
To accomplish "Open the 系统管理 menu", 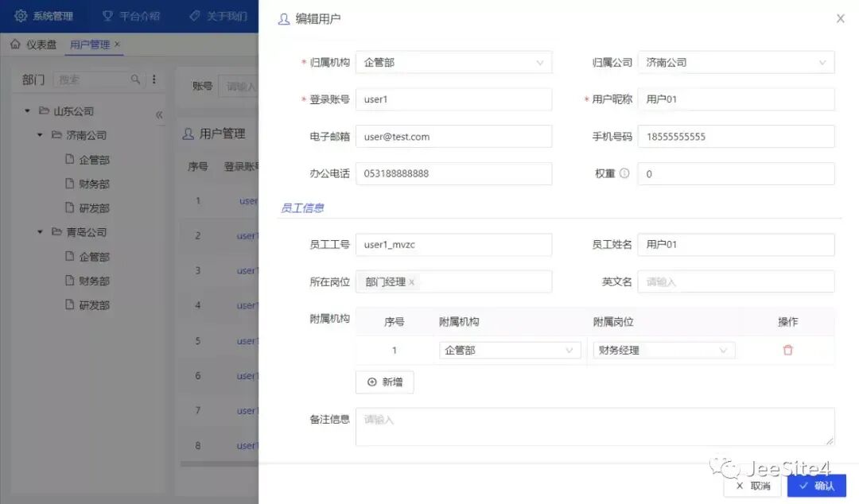I will click(x=44, y=16).
